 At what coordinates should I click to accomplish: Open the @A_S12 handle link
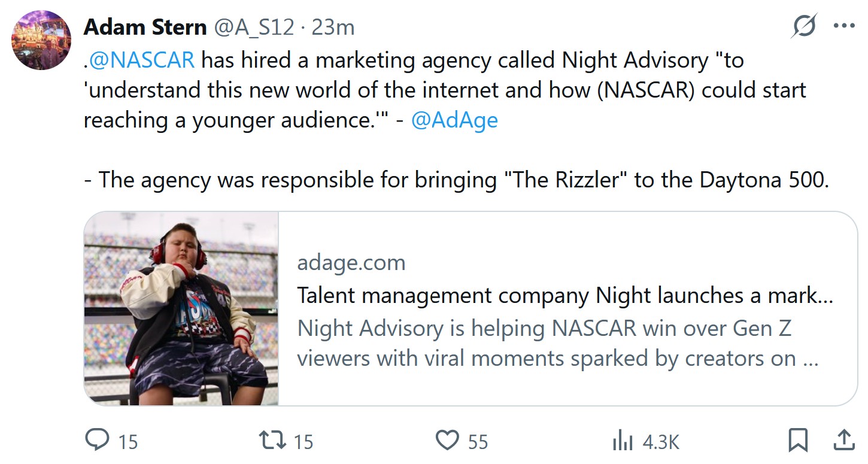pos(254,27)
